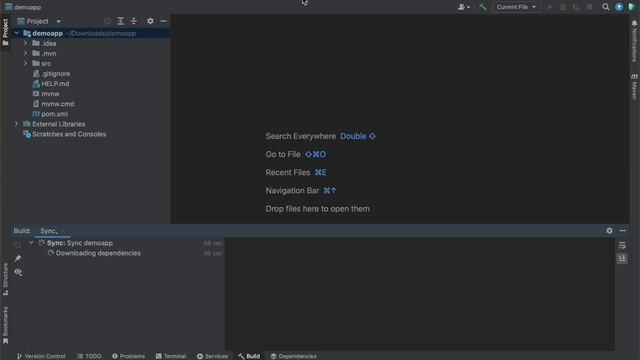Screen dimensions: 640x360
Task: Click Collapse All icon in Project panel
Action: click(x=134, y=21)
